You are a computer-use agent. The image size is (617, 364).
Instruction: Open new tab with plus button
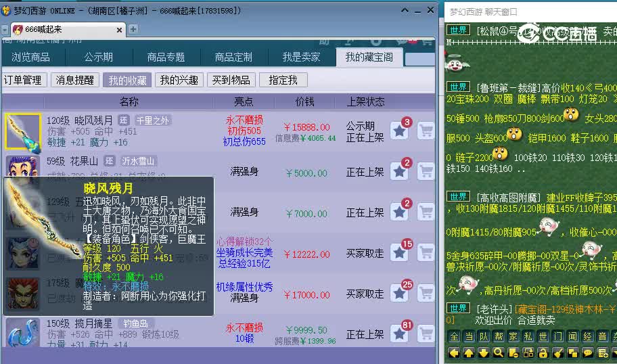click(x=133, y=29)
